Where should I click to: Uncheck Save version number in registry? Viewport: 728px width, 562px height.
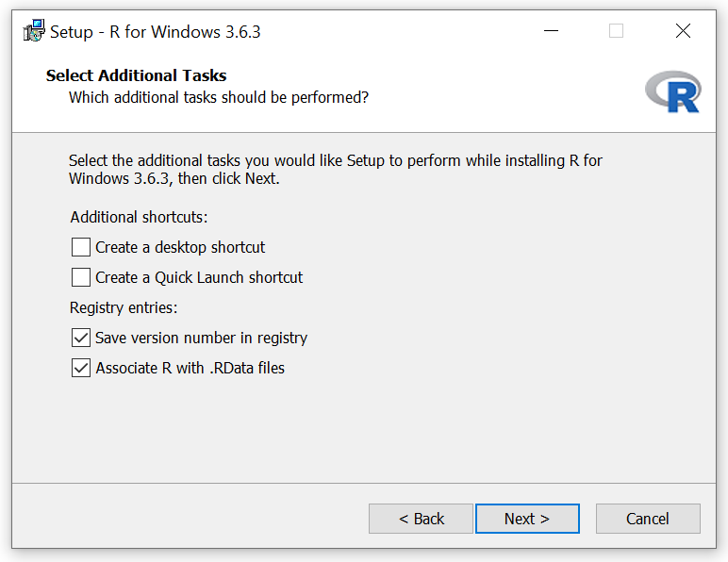click(81, 338)
